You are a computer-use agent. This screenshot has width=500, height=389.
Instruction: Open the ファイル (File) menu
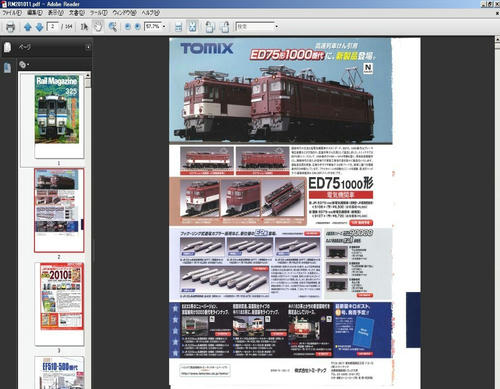12,13
